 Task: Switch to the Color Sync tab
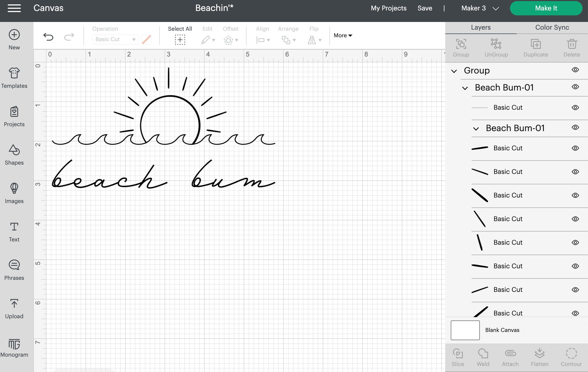click(x=552, y=27)
